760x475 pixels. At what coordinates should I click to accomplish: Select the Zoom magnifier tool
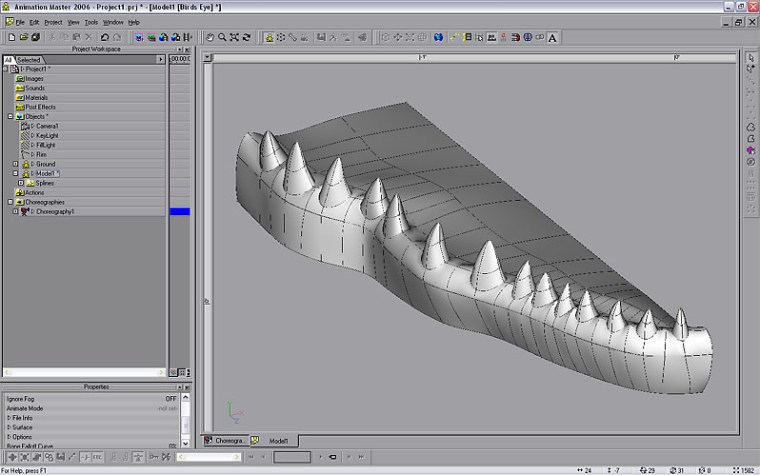(x=222, y=37)
